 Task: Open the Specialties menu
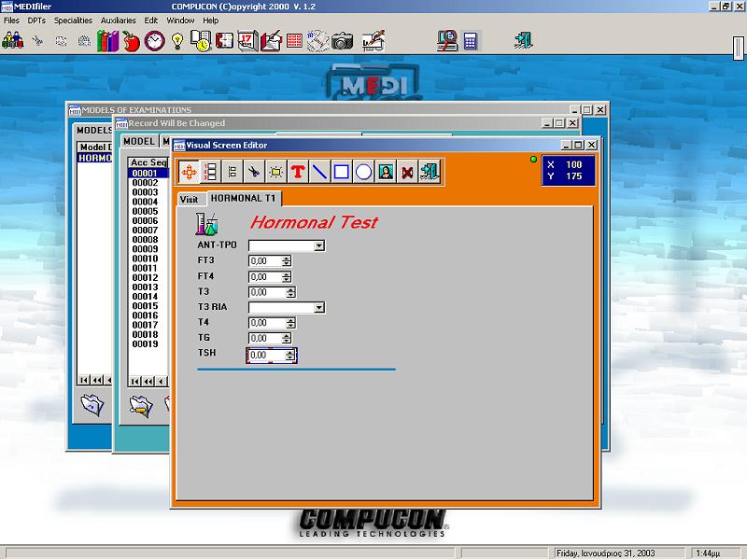click(x=73, y=21)
